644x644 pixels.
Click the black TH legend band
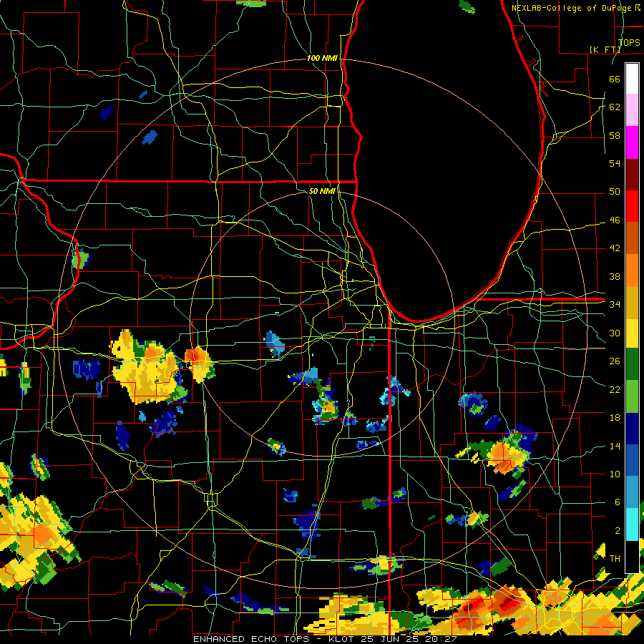632,557
